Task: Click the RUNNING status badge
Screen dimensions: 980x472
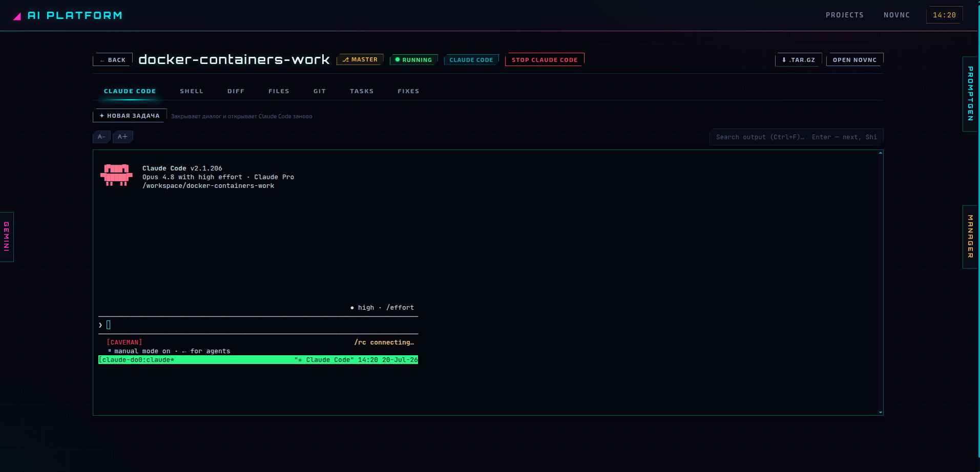Action: (x=414, y=60)
